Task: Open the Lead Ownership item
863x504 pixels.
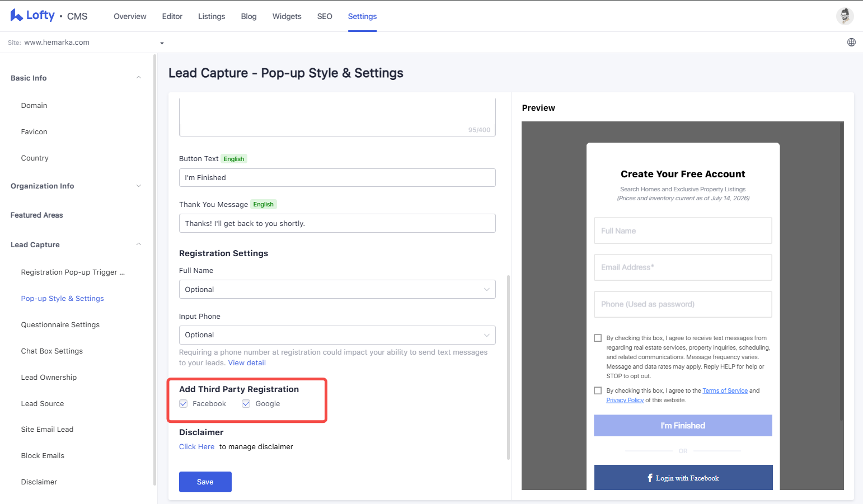Action: click(x=49, y=378)
